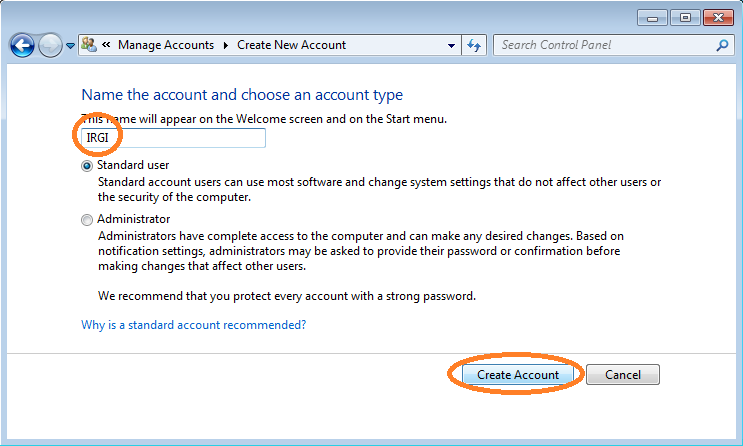This screenshot has height=446, width=743.
Task: Click the account name text box
Action: [x=173, y=138]
